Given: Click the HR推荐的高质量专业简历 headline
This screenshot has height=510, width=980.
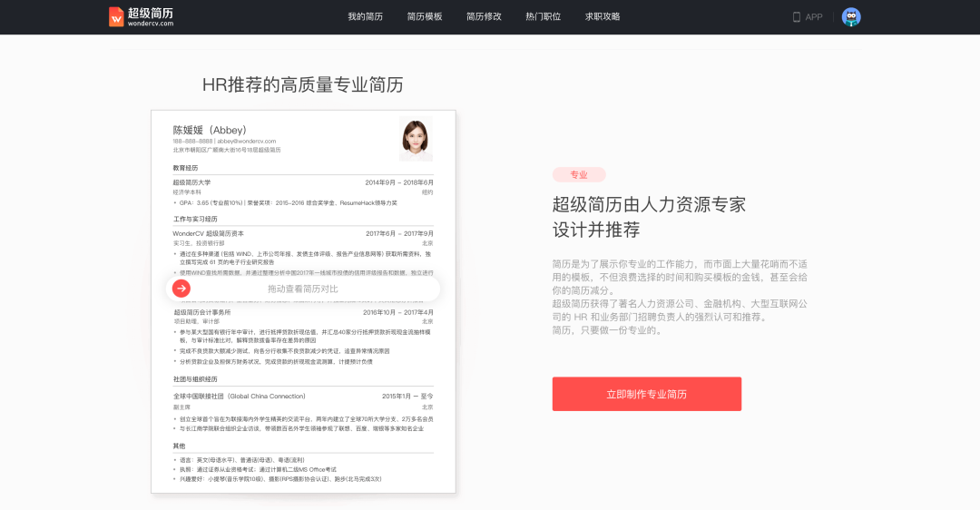Looking at the screenshot, I should tap(302, 84).
